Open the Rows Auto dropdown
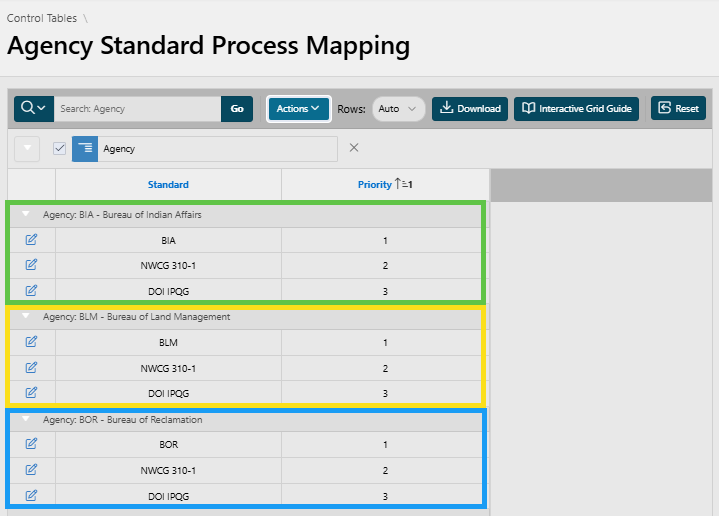Image resolution: width=719 pixels, height=516 pixels. coord(399,109)
